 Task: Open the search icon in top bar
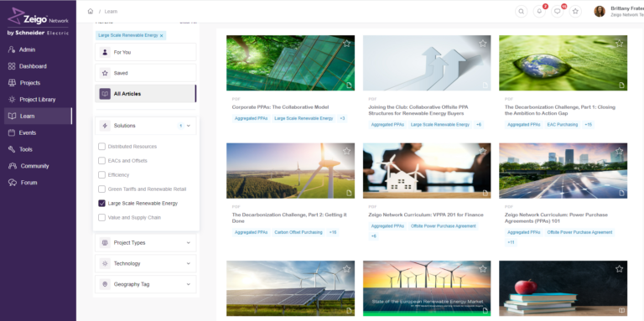[522, 12]
